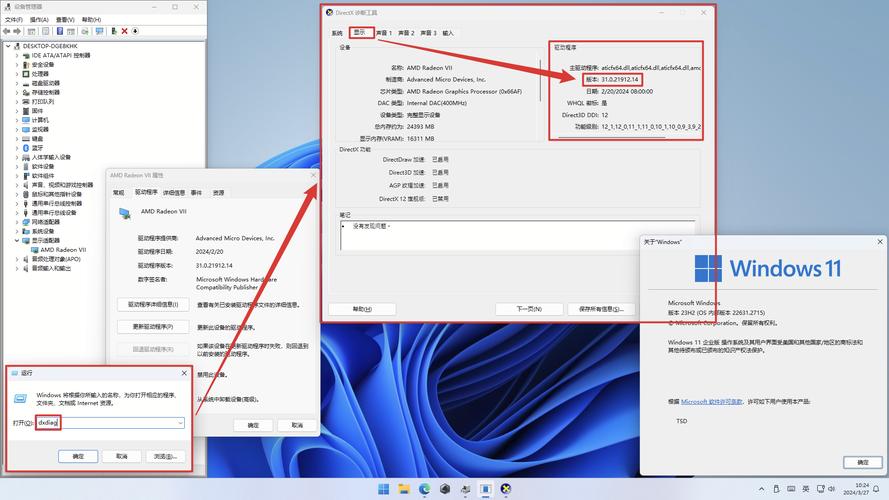
Task: Click 浏览(B)... in the Run dialog
Action: pos(166,456)
